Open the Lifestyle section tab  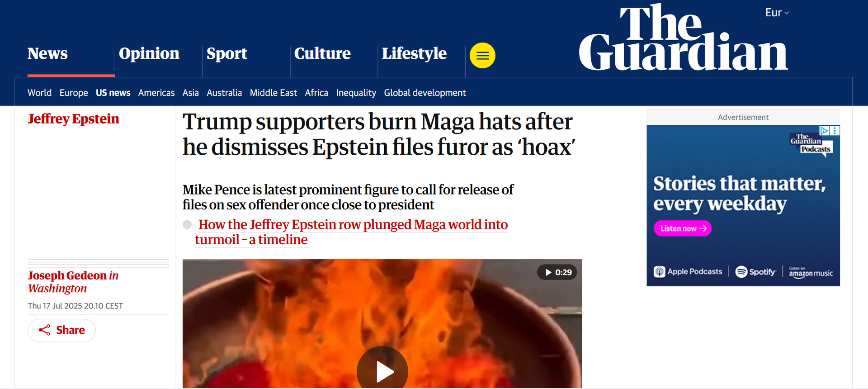click(x=414, y=53)
